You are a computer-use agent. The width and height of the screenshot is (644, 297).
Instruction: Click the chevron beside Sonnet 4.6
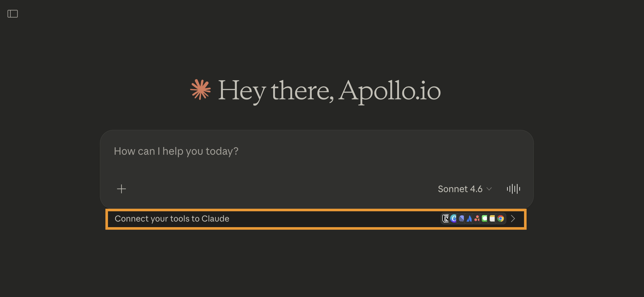tap(489, 189)
